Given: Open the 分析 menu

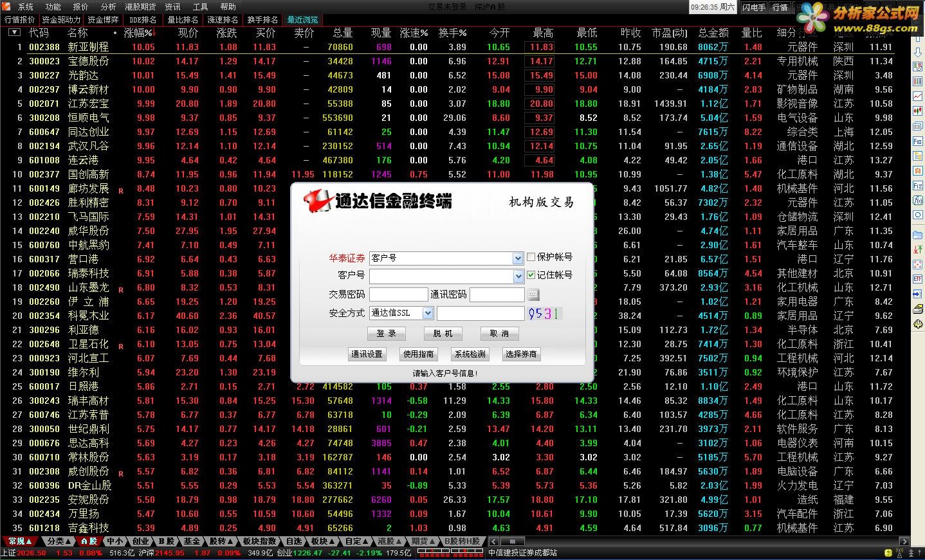Looking at the screenshot, I should point(109,6).
